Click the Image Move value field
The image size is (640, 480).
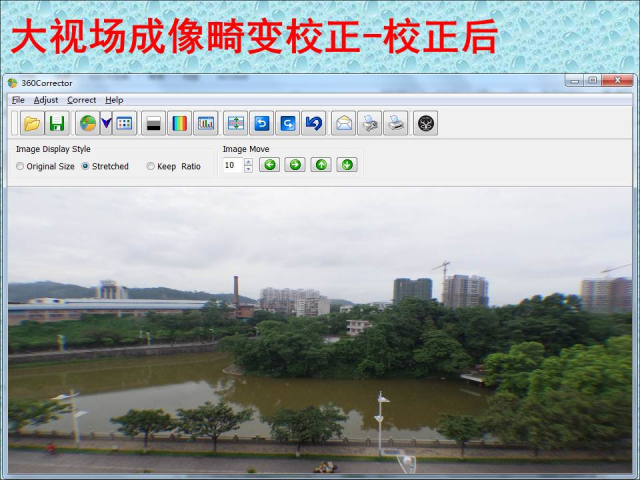[x=231, y=165]
